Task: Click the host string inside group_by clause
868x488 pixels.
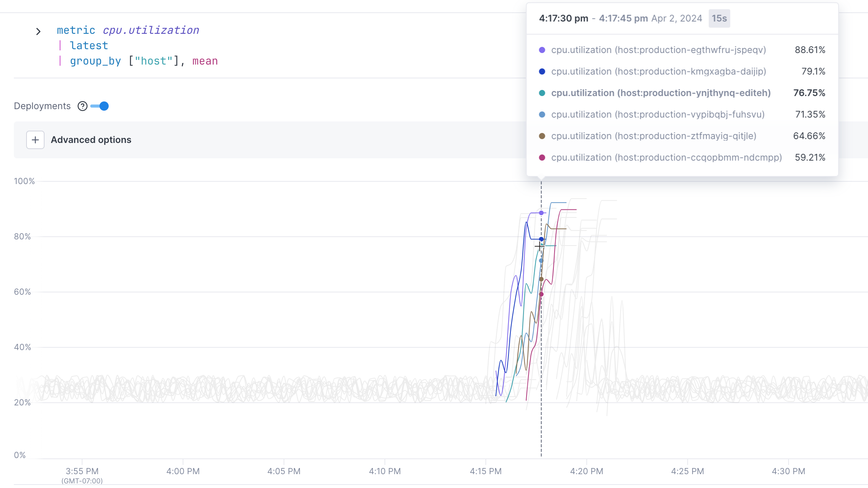Action: [152, 61]
